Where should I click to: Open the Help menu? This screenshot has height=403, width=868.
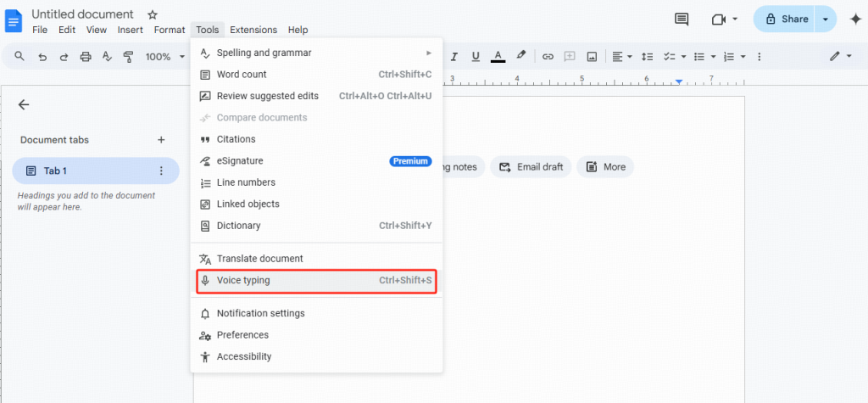point(298,30)
